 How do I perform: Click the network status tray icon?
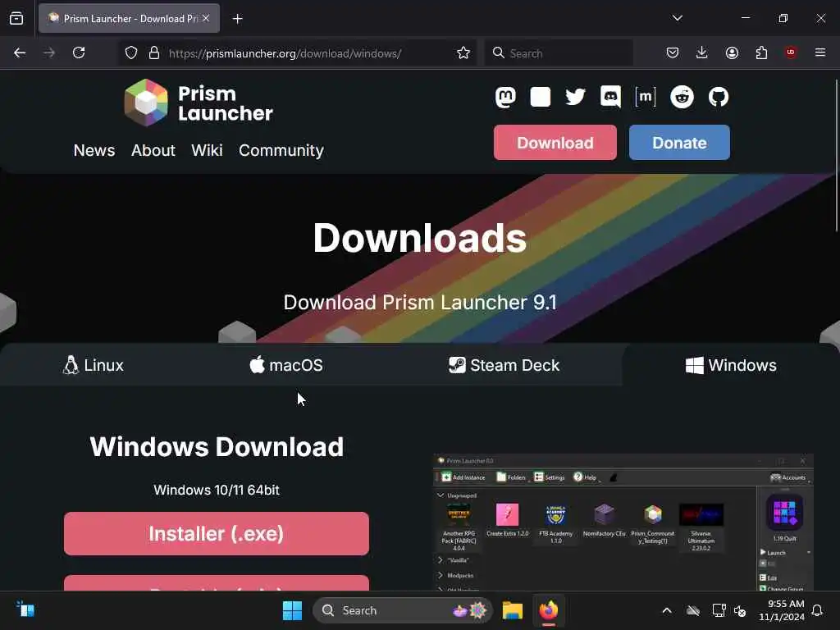[x=719, y=610]
